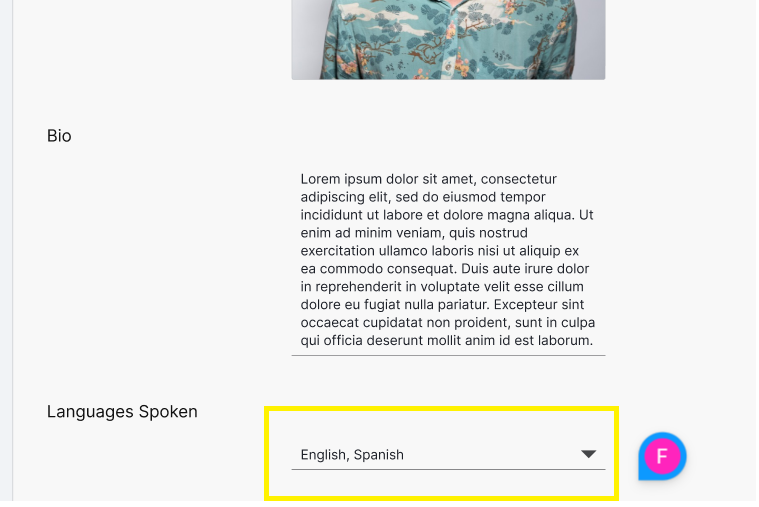Click inside the Bio text area
759x507 pixels.
448,260
